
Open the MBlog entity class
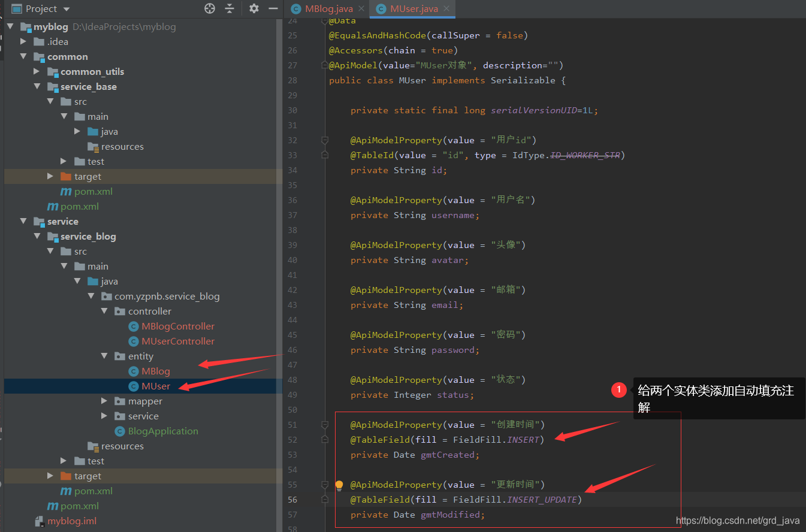(x=156, y=371)
